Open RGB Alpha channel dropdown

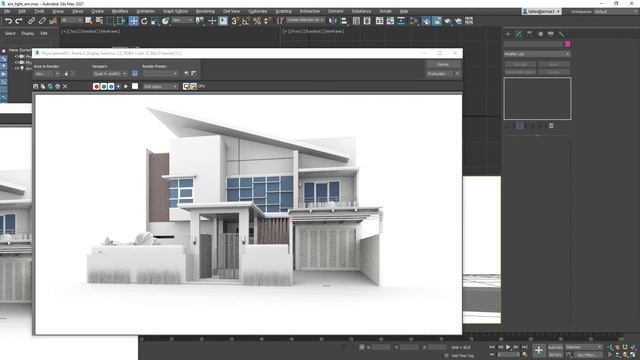tap(160, 87)
